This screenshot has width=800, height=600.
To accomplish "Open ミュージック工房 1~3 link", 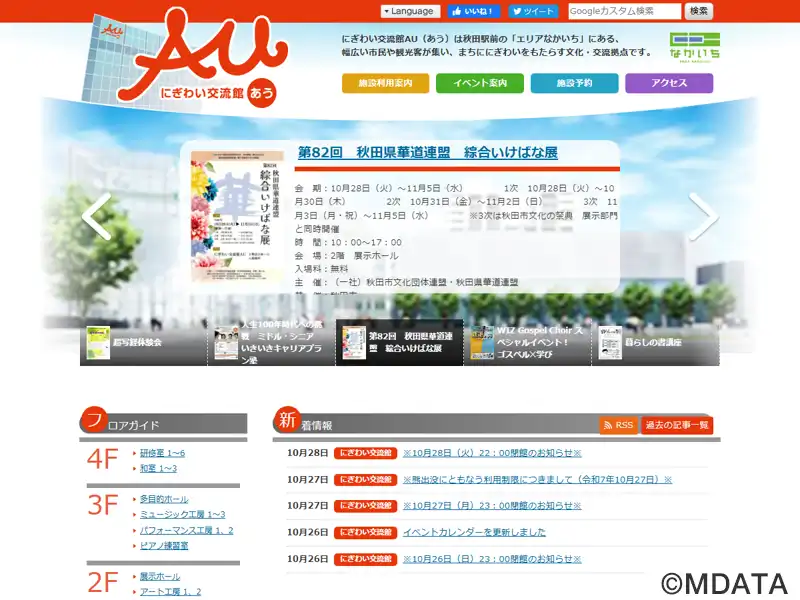I will point(182,514).
